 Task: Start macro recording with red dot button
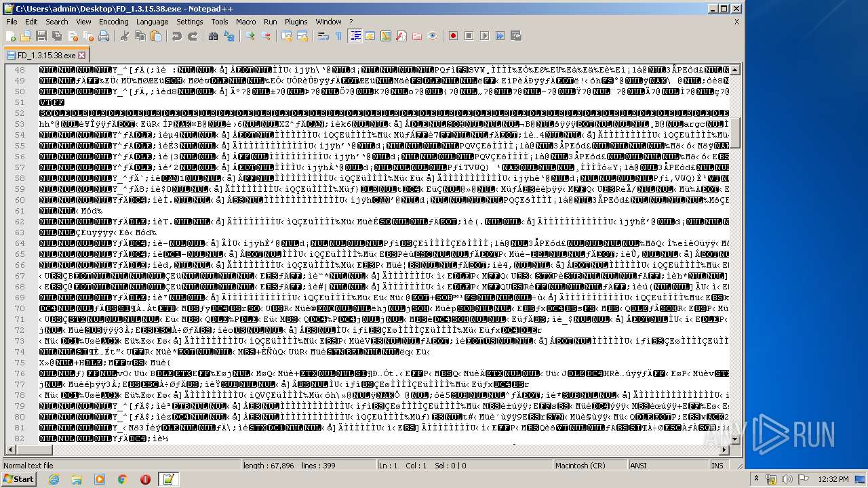[453, 36]
